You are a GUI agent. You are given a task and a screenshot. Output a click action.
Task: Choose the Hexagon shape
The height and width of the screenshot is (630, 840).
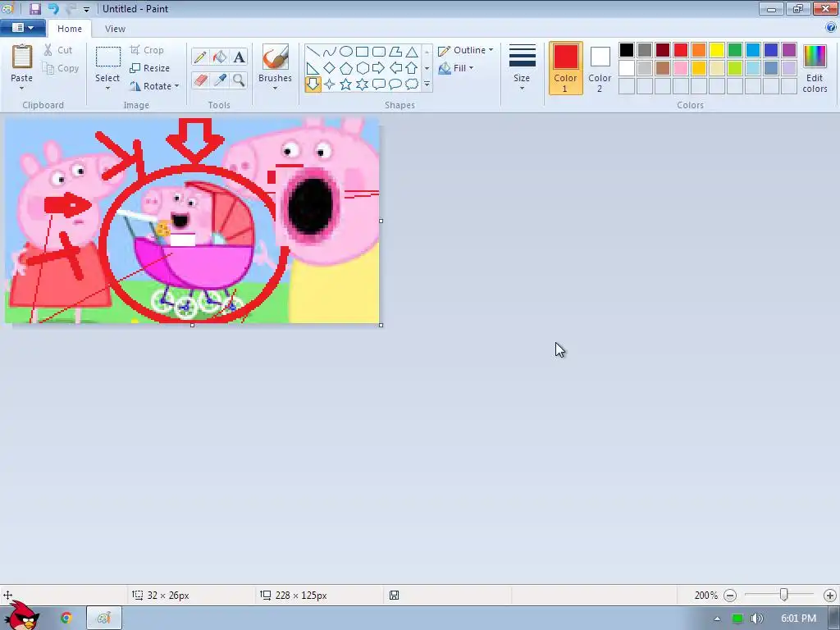362,68
